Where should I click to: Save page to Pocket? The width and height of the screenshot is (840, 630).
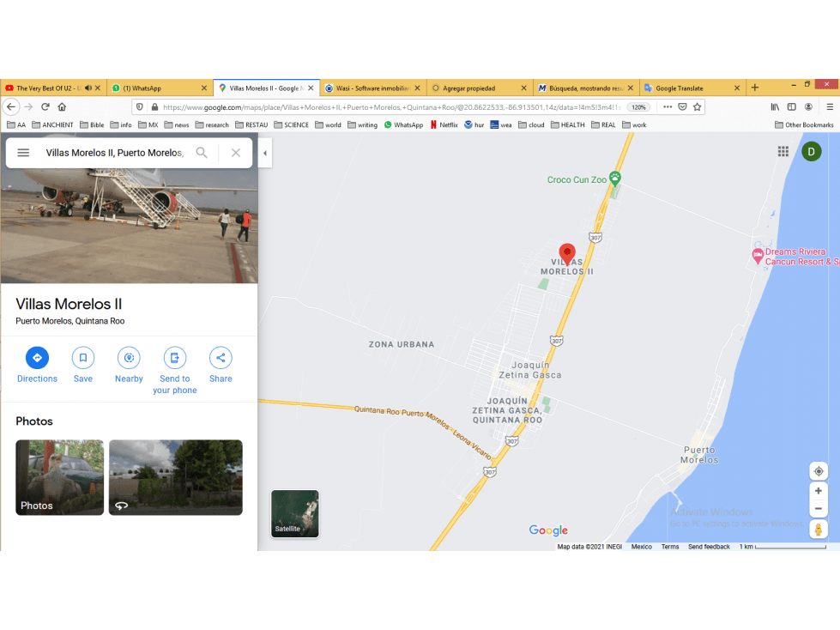pyautogui.click(x=682, y=107)
